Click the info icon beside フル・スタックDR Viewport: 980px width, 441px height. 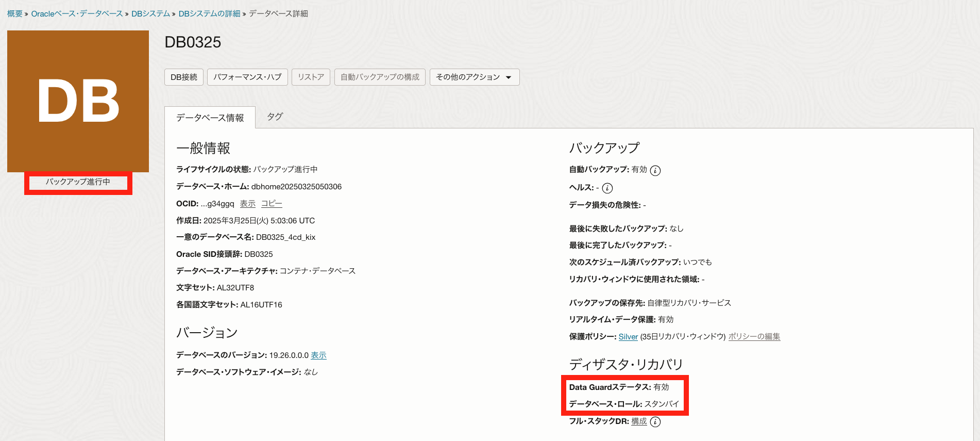[x=655, y=422]
